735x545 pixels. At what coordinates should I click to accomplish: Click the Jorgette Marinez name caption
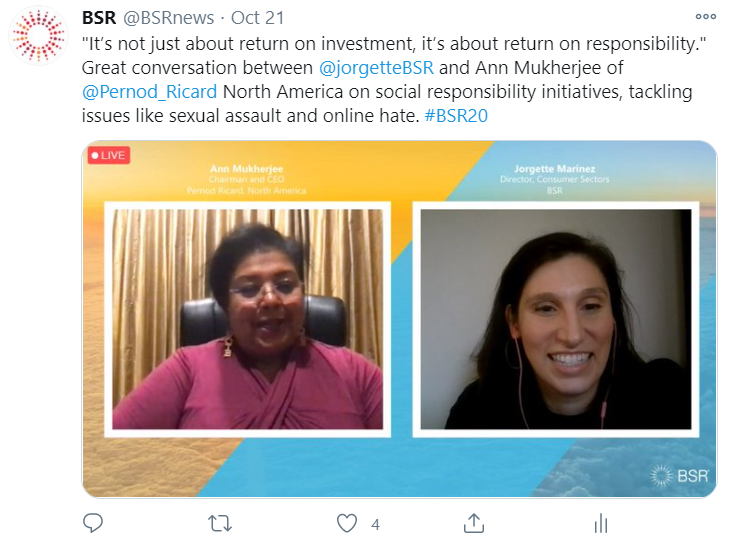[x=555, y=169]
